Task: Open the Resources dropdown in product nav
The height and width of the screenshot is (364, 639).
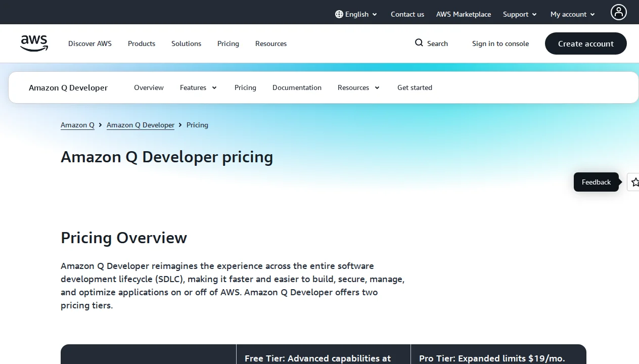Action: tap(358, 87)
